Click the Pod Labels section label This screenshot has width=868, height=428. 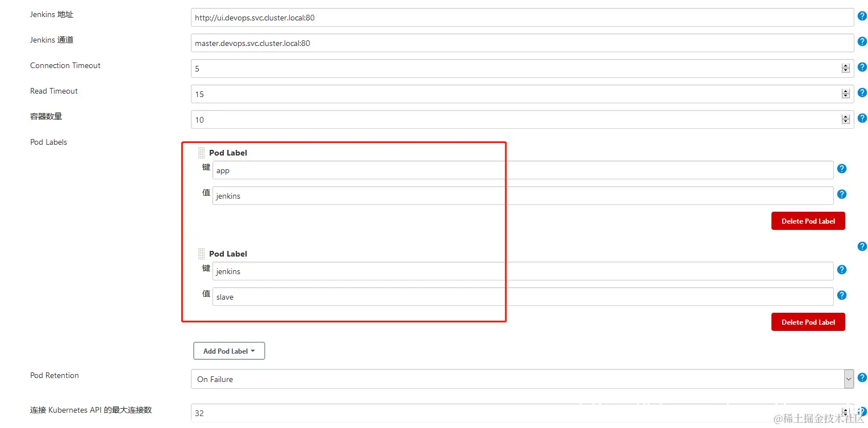click(x=48, y=142)
